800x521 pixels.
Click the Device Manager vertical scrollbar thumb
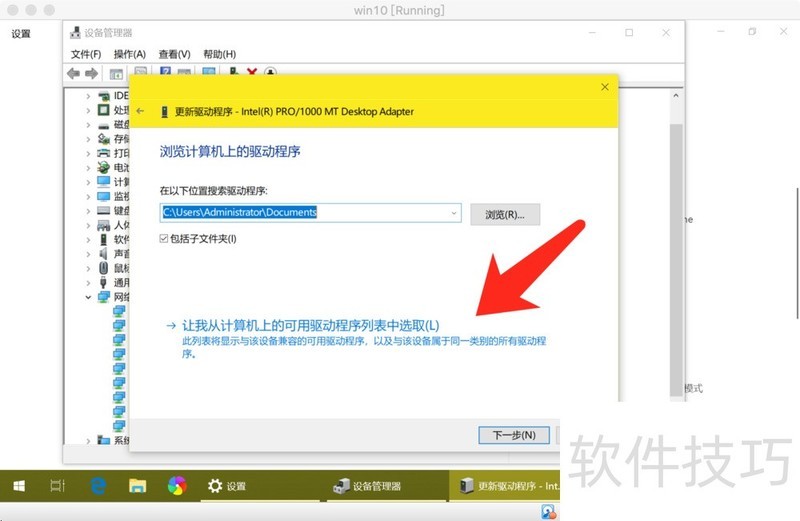(676, 259)
